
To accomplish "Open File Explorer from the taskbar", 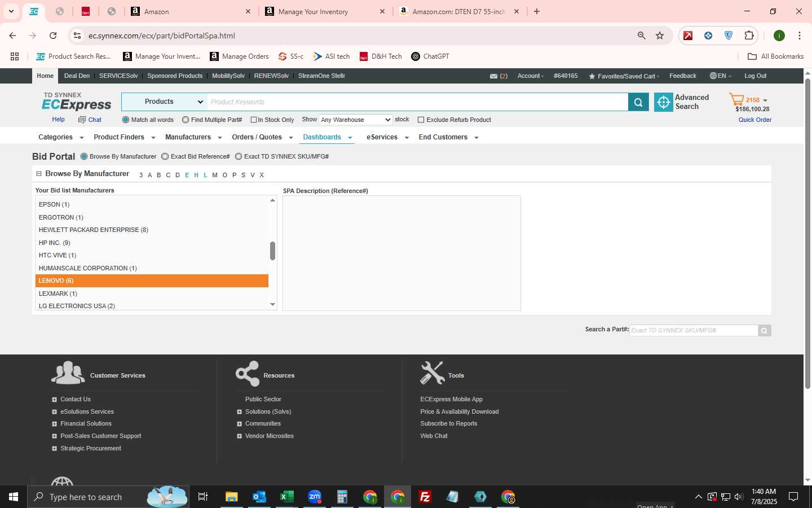I will [231, 497].
